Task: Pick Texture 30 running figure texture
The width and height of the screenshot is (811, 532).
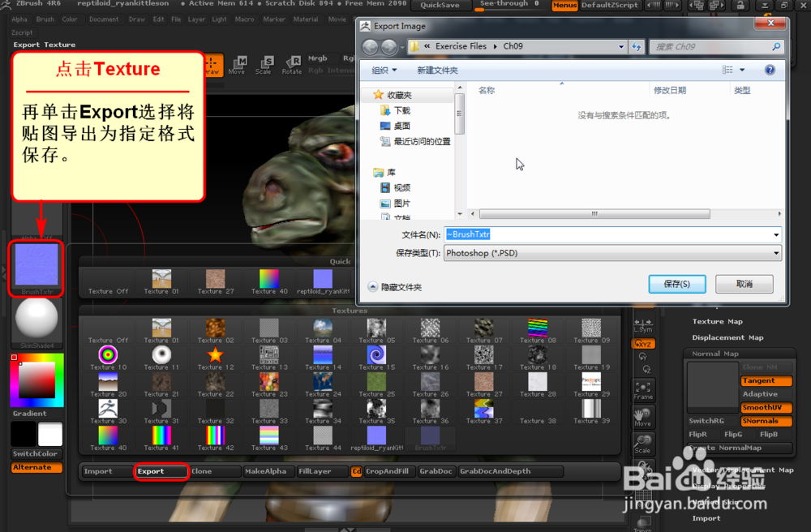Action: pos(108,412)
